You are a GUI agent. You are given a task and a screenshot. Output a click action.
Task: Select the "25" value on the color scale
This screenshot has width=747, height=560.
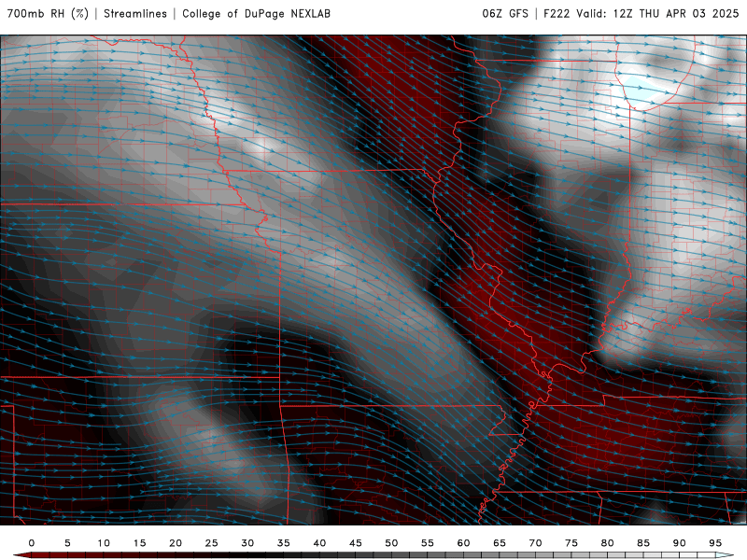pos(212,543)
